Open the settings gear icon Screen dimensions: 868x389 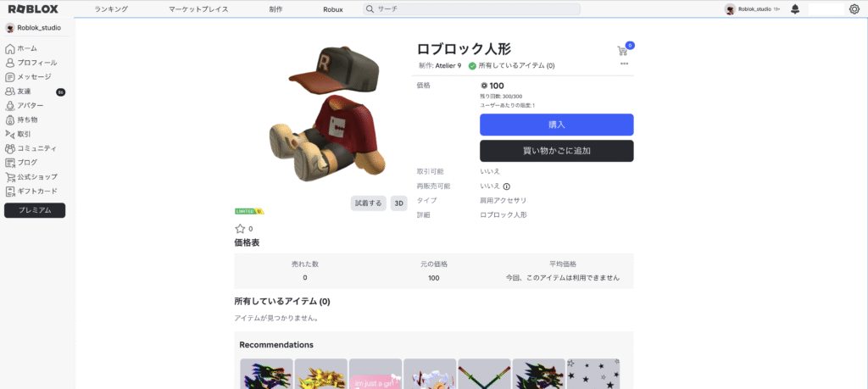[x=854, y=9]
